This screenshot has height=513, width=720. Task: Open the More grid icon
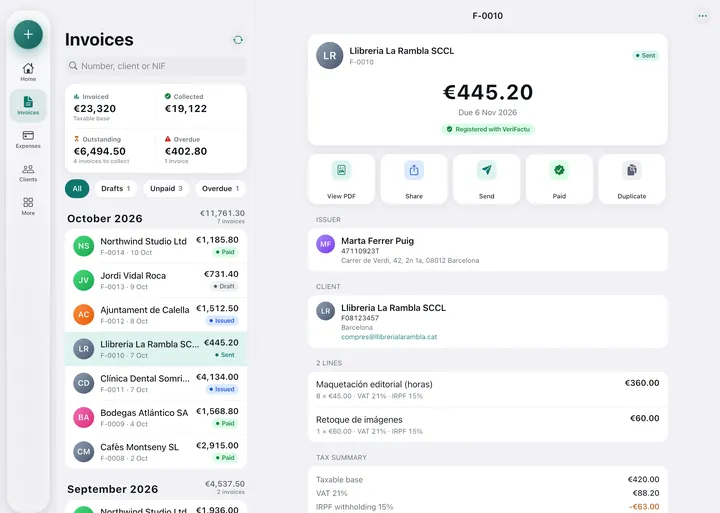click(x=28, y=206)
